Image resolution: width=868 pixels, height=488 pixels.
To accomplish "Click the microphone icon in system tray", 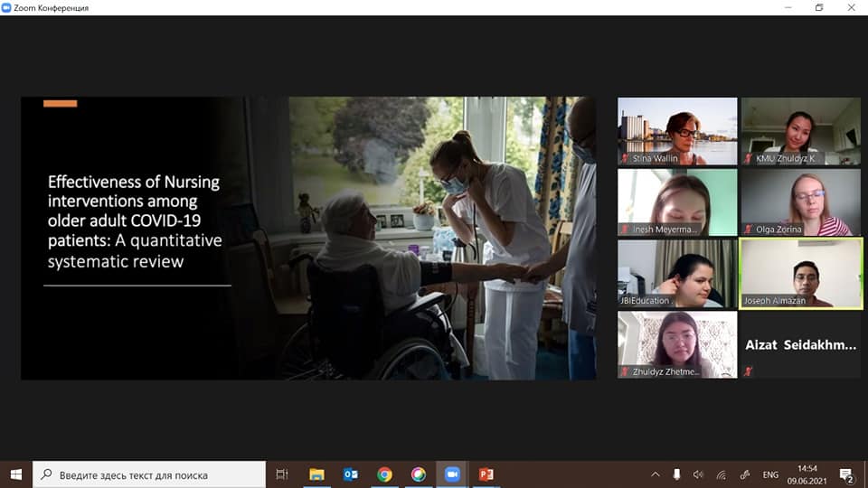I will pyautogui.click(x=676, y=474).
